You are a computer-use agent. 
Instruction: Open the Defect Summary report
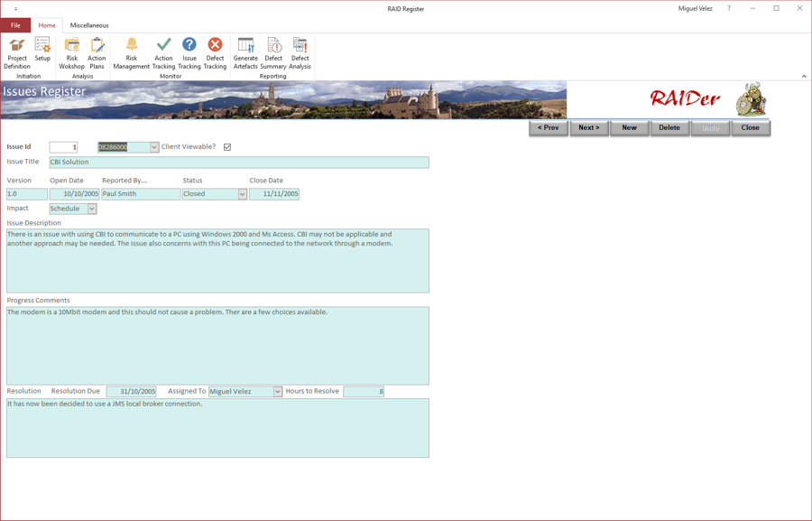point(273,53)
